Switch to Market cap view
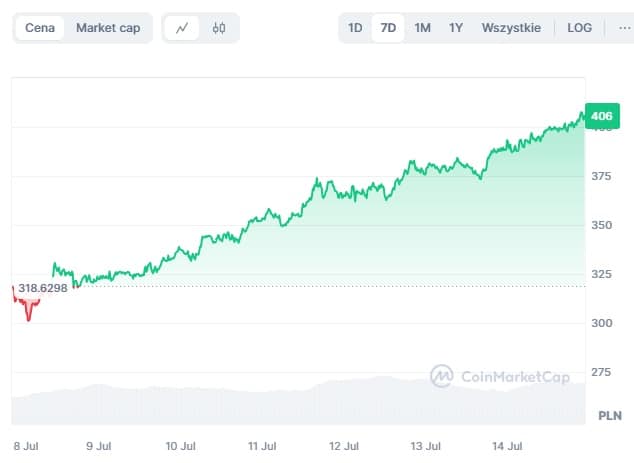The image size is (634, 463). 108,28
